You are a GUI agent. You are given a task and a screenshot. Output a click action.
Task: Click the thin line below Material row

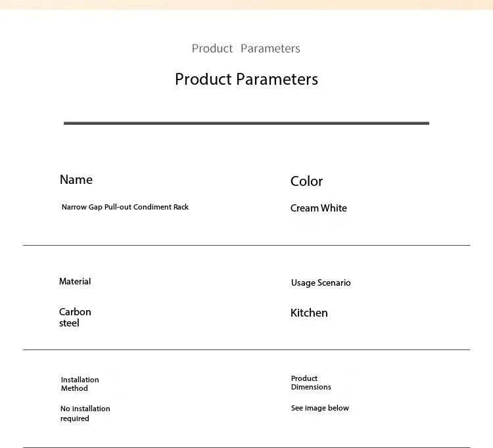246,349
